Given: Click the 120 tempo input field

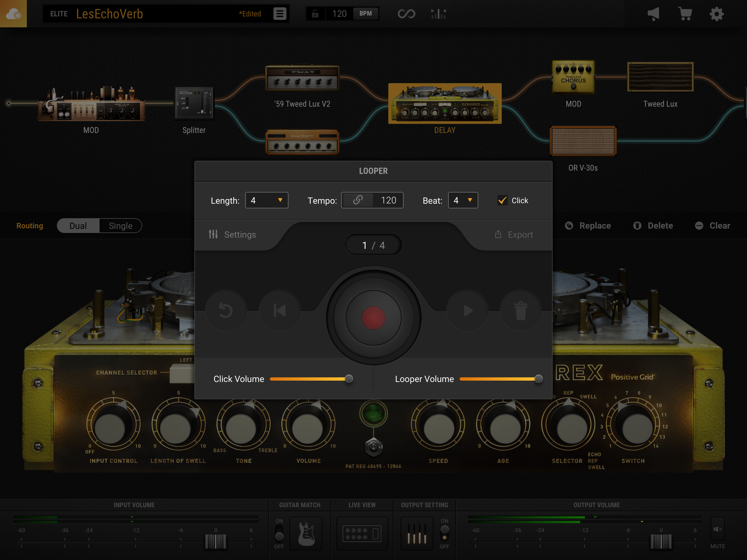Looking at the screenshot, I should tap(388, 200).
